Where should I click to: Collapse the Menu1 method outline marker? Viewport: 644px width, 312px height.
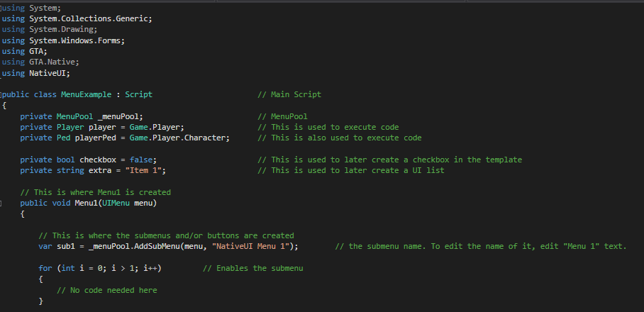(x=2, y=204)
